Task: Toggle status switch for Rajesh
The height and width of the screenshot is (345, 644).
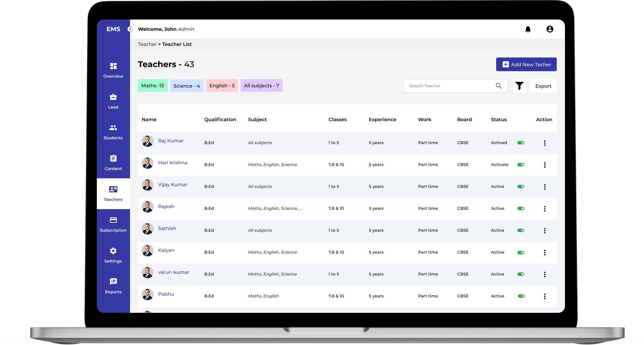Action: [521, 208]
